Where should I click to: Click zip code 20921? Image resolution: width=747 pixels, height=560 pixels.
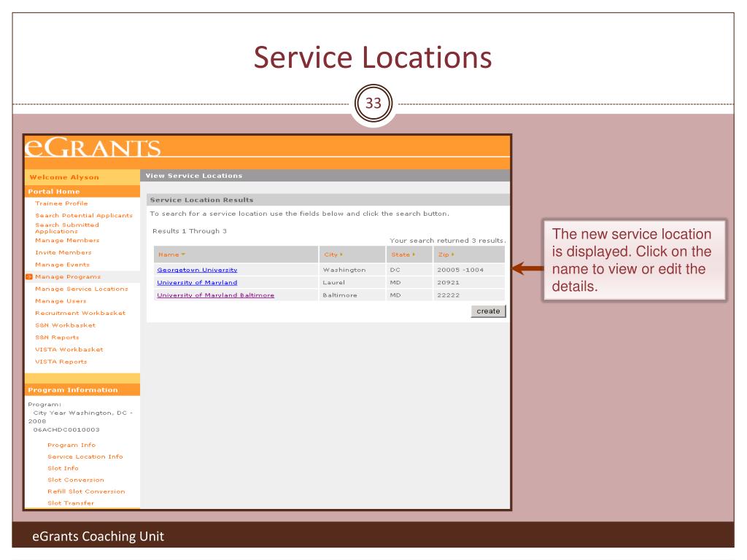click(x=449, y=282)
